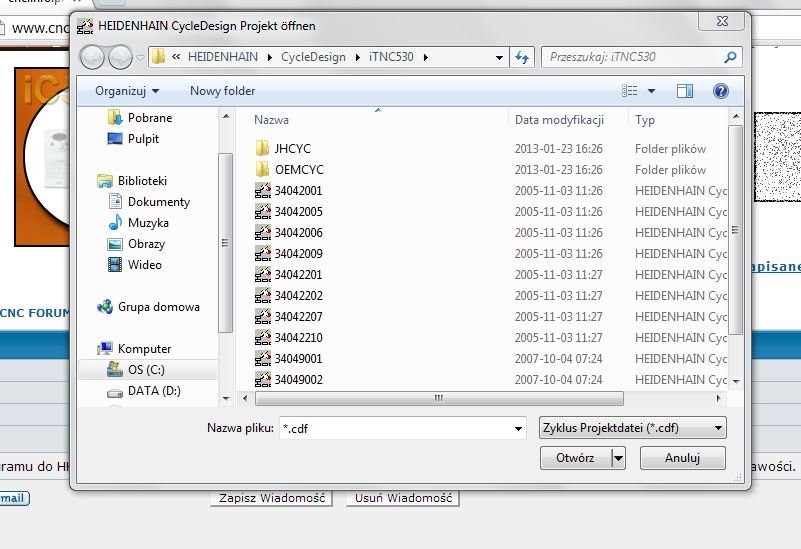This screenshot has width=801, height=549.
Task: Select the Muzyka library
Action: pyautogui.click(x=138, y=223)
